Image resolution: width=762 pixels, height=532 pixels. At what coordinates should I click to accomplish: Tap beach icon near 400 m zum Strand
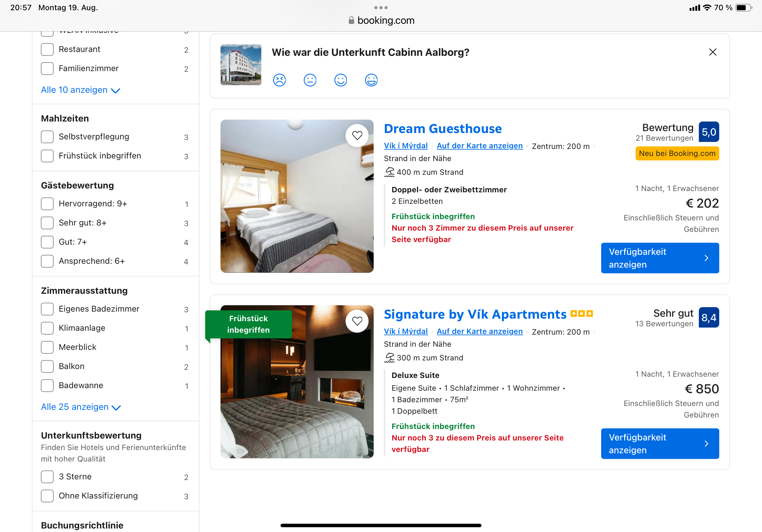click(389, 172)
